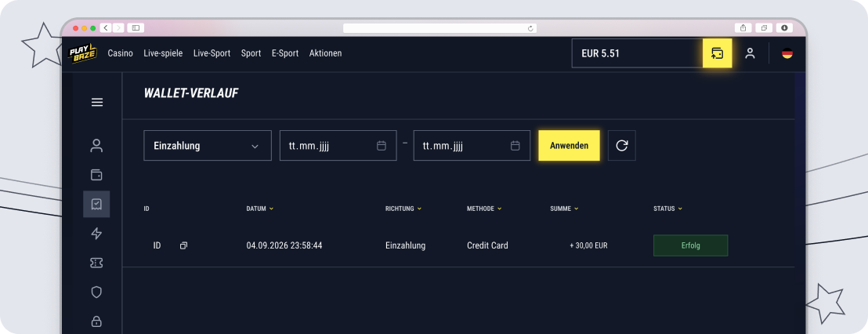Viewport: 868px width, 334px height.
Task: Click the Anwenden button
Action: click(x=569, y=146)
